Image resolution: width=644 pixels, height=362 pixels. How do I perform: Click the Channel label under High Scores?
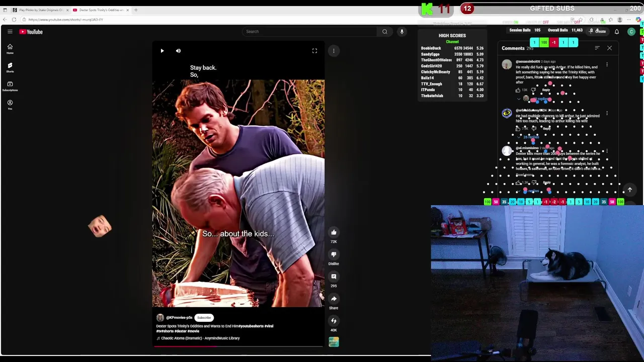tap(452, 42)
